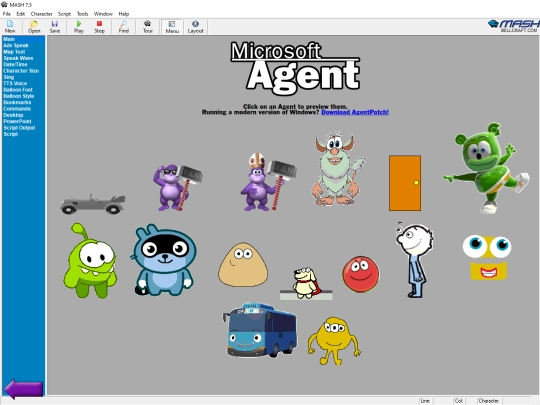
Task: Open the File menu
Action: (7, 14)
